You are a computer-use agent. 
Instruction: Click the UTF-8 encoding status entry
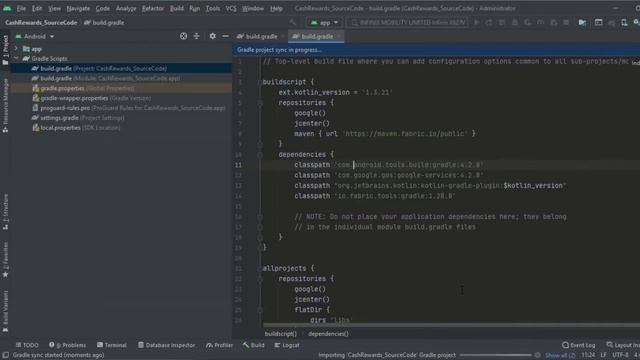coord(620,355)
